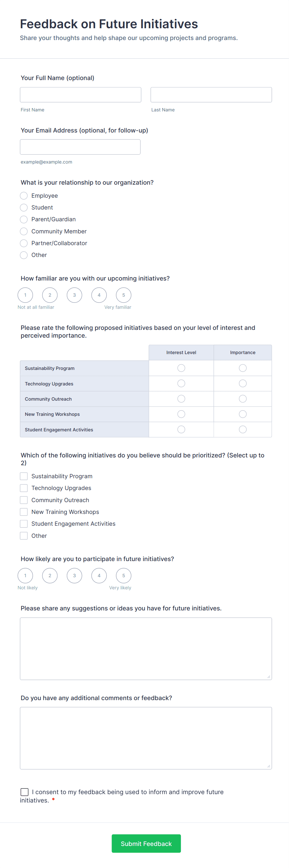Select Importance for Technology Upgrades

pos(242,383)
